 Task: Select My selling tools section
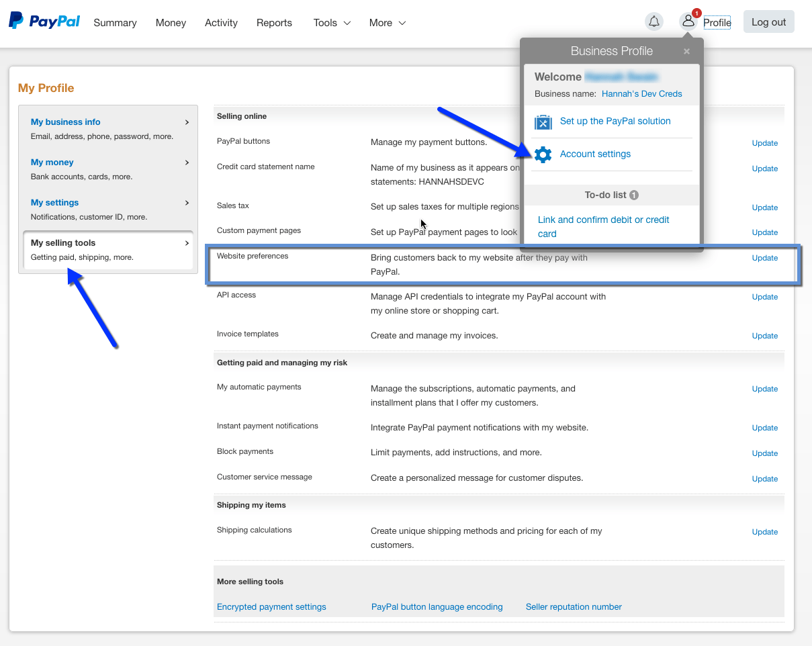pos(108,250)
